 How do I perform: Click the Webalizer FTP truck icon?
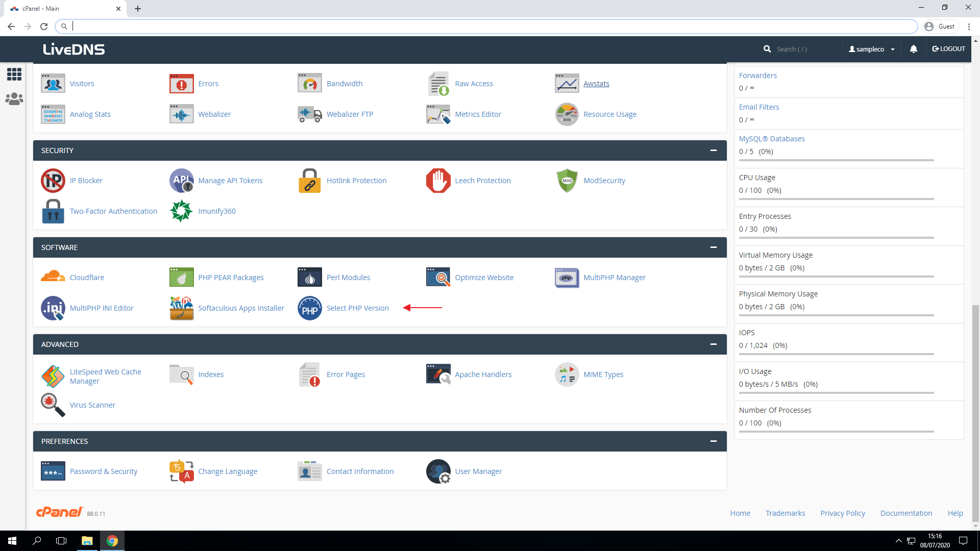(x=310, y=114)
